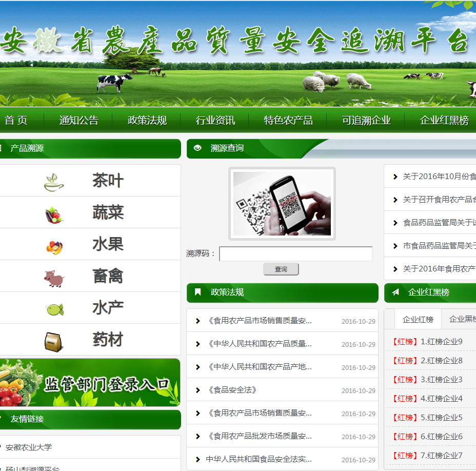Open the 通知公告 menu item
The image size is (476, 471).
click(78, 121)
